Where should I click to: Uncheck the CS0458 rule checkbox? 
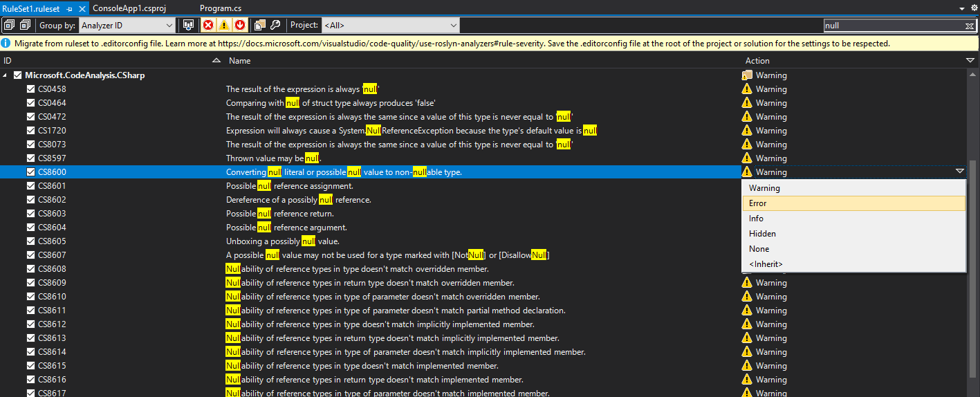coord(30,89)
